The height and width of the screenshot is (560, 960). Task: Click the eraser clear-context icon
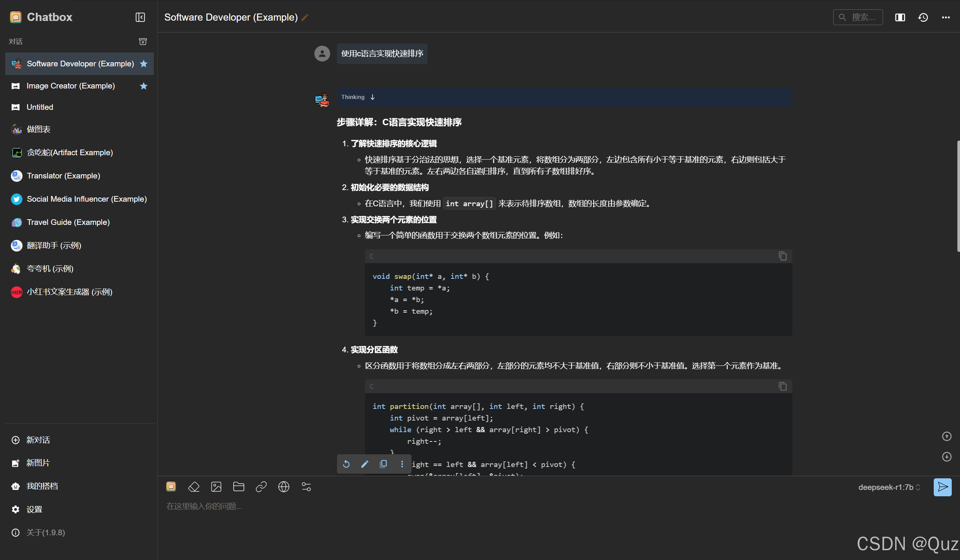pos(194,487)
